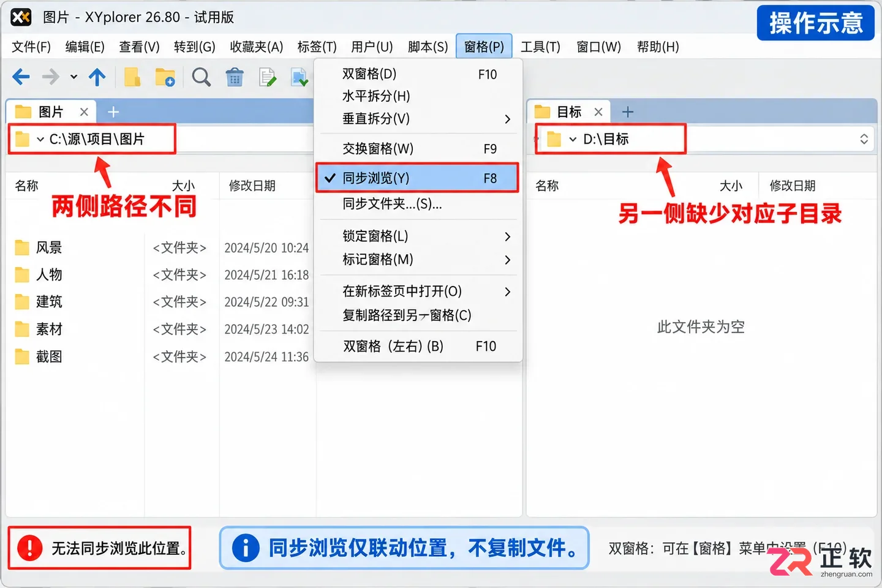Image resolution: width=882 pixels, height=588 pixels.
Task: Select the 人物 folder name
Action: click(x=49, y=274)
